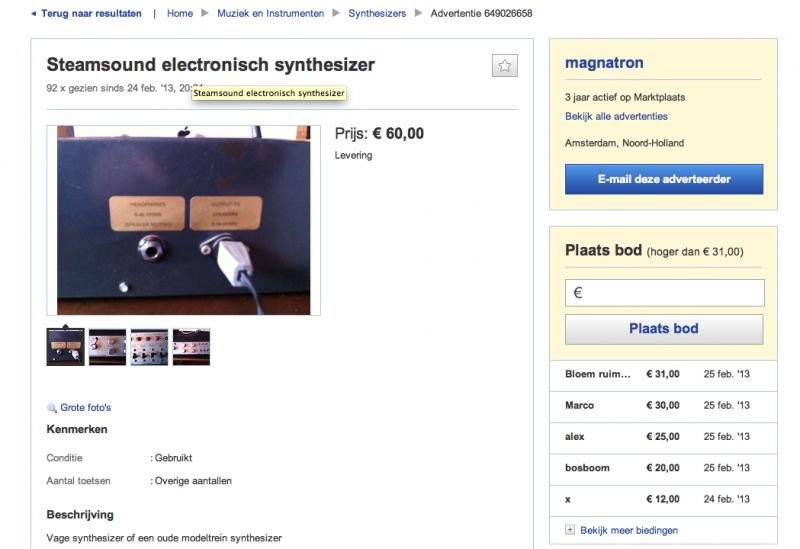Open the magnatron seller profile
Image resolution: width=800 pixels, height=549 pixels.
coord(604,63)
